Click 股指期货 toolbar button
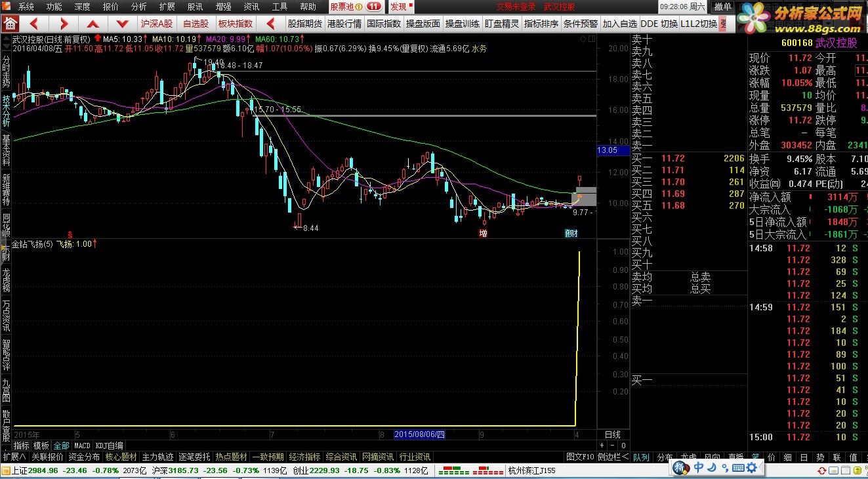This screenshot has height=479, width=868. (x=306, y=24)
